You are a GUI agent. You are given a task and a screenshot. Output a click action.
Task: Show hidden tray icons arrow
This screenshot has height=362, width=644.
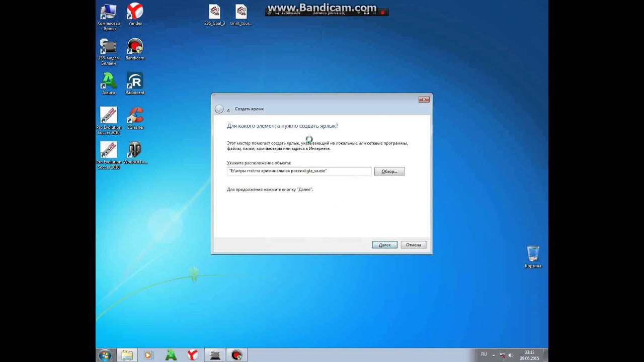point(494,355)
